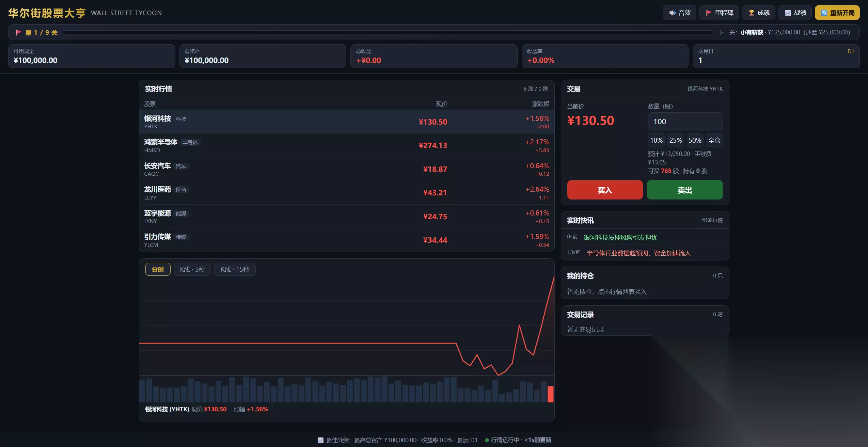Click the red level flag icon
868x447 pixels.
click(18, 32)
